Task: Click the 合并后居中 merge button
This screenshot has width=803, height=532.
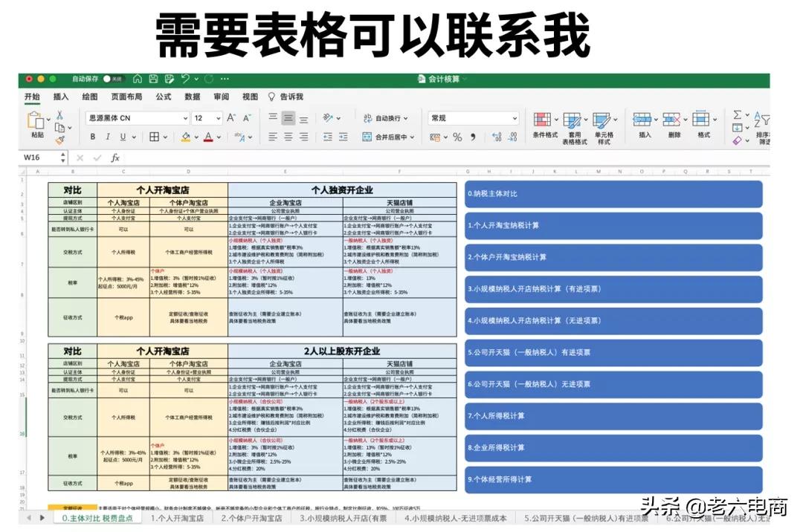Action: 389,137
